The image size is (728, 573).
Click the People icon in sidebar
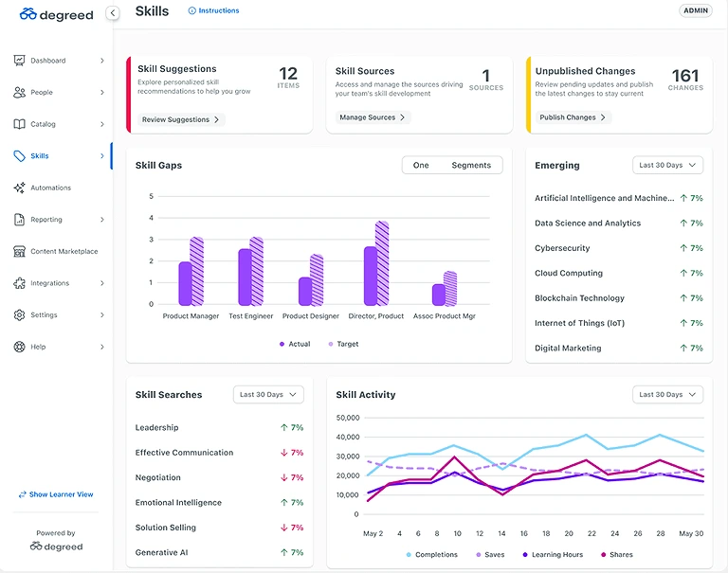[x=19, y=92]
